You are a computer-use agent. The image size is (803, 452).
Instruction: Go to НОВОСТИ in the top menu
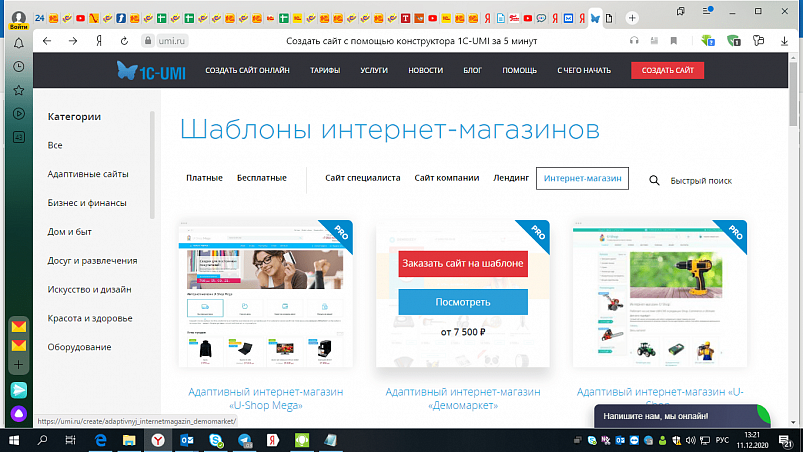coord(426,70)
